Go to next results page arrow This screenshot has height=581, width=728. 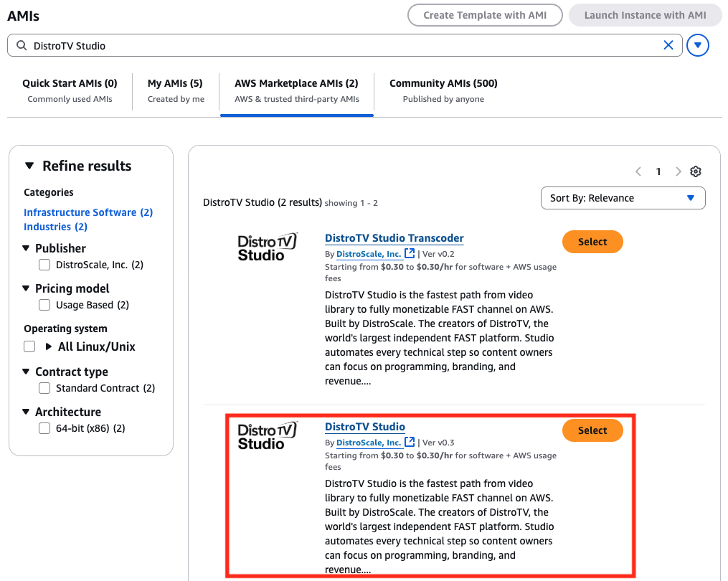tap(678, 171)
